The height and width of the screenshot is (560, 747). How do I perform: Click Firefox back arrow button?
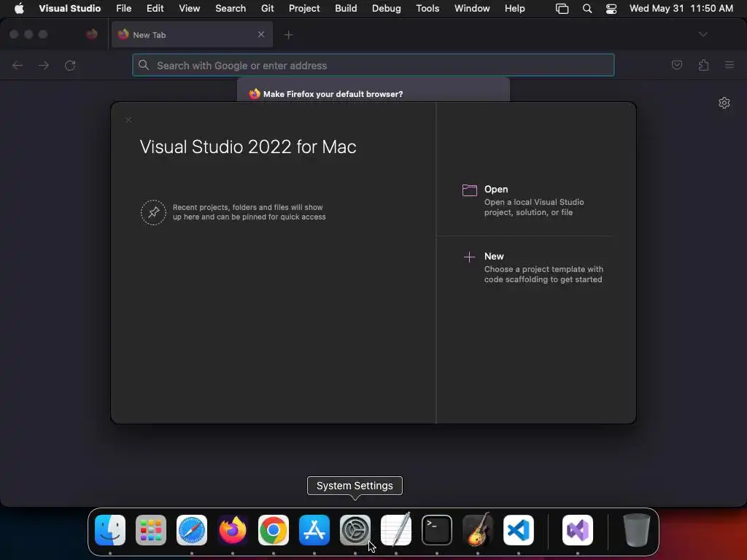pos(18,65)
